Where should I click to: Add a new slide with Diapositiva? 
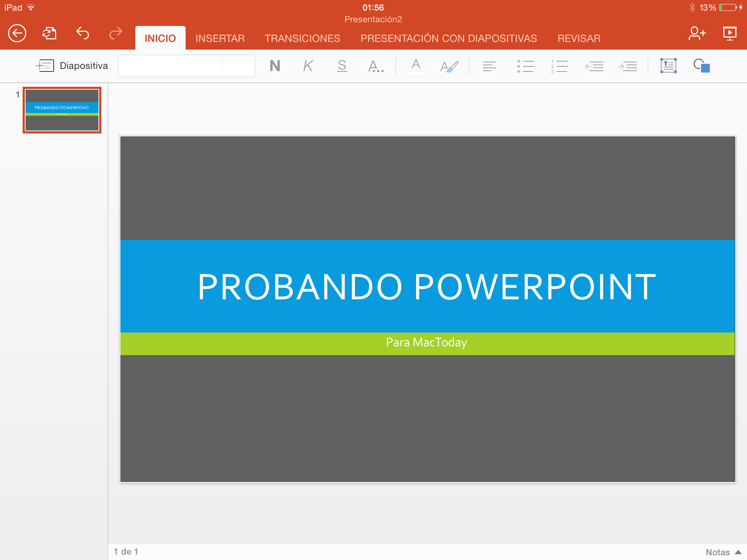pyautogui.click(x=72, y=66)
